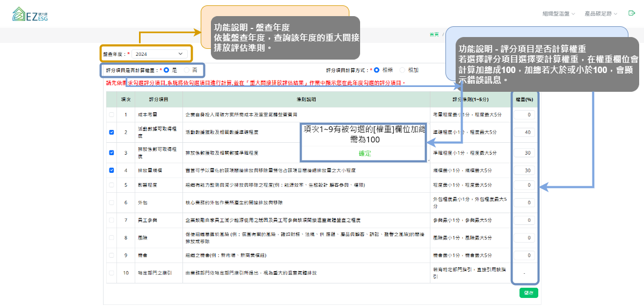Uncheck row 2 活動數據可取得程度 checkbox
Image resolution: width=644 pixels, height=306 pixels.
tap(112, 132)
